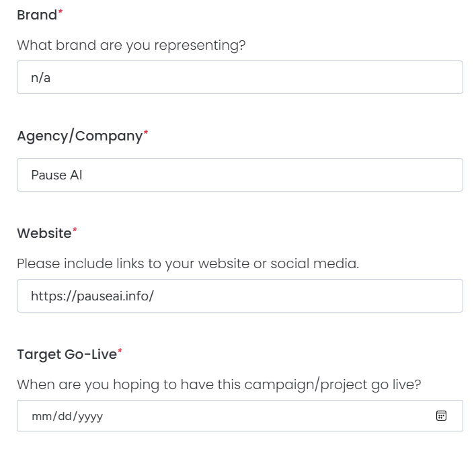The image size is (476, 459).
Task: Click the Brand field label
Action: tap(37, 15)
